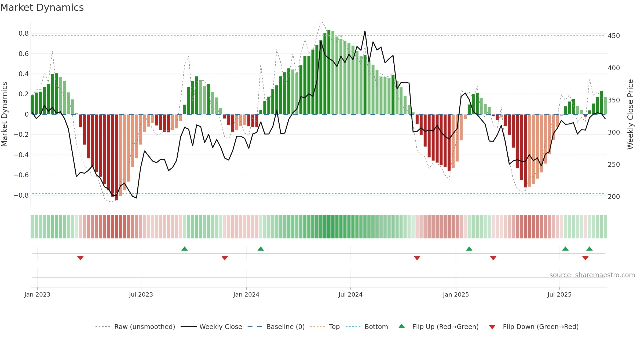Viewport: 644px width, 362px height.
Task: Select first green flip-up marker in late 2023
Action: (185, 249)
